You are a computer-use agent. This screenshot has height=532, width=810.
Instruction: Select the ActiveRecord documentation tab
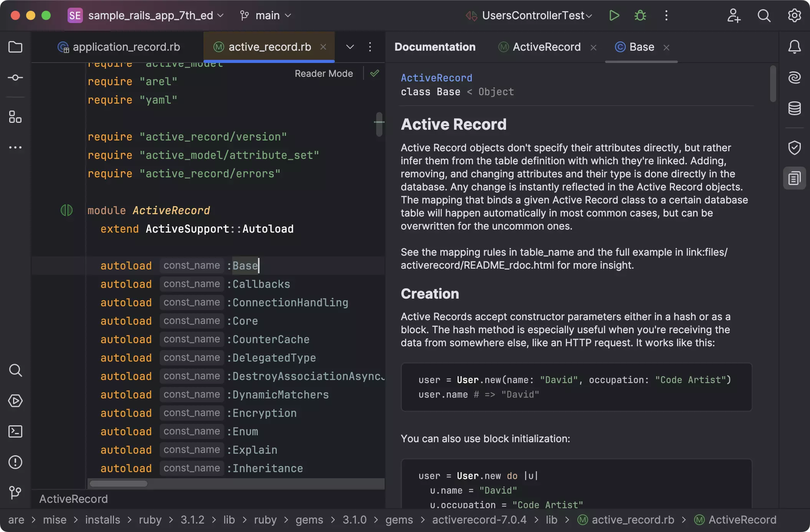click(x=546, y=47)
